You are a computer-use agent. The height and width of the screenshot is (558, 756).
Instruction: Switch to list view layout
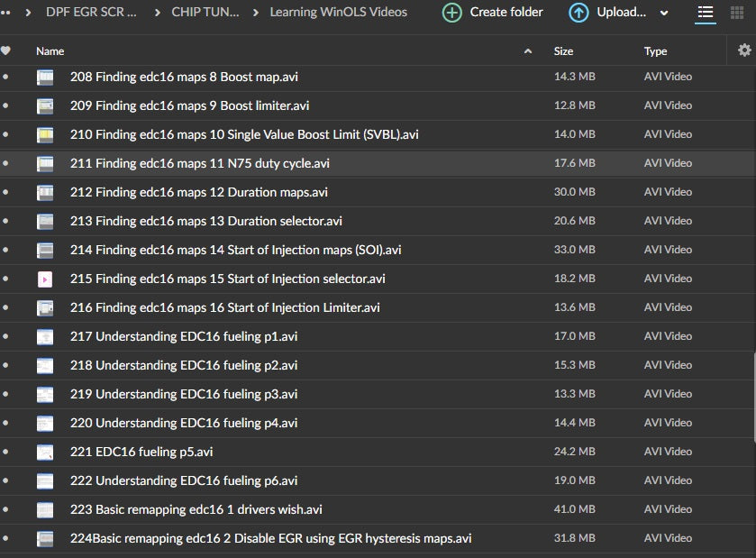[x=705, y=13]
